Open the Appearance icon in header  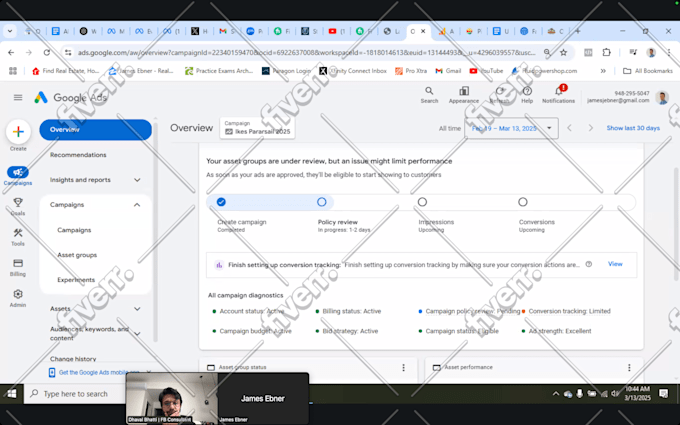(x=464, y=91)
